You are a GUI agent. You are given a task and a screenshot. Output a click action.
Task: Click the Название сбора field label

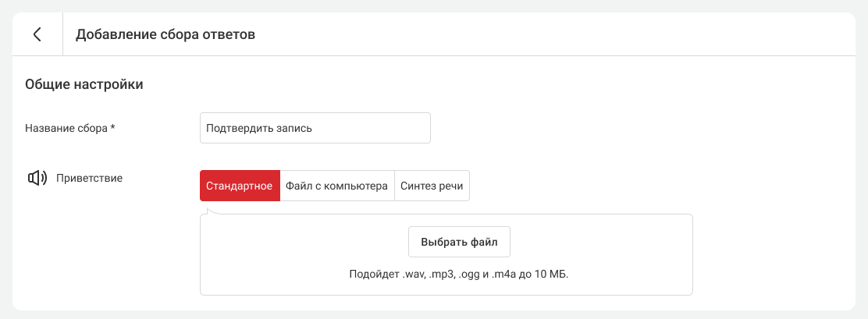66,129
